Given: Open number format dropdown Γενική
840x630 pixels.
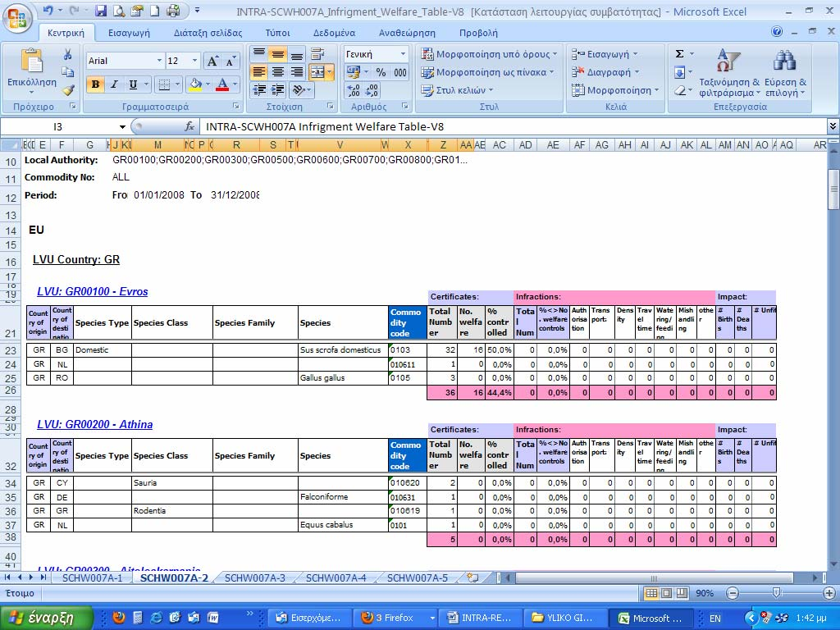Looking at the screenshot, I should click(403, 54).
